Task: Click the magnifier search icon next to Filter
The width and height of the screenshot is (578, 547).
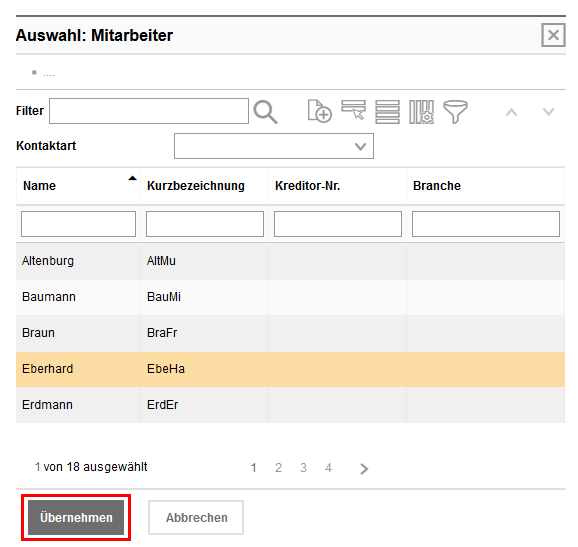Action: (x=265, y=112)
